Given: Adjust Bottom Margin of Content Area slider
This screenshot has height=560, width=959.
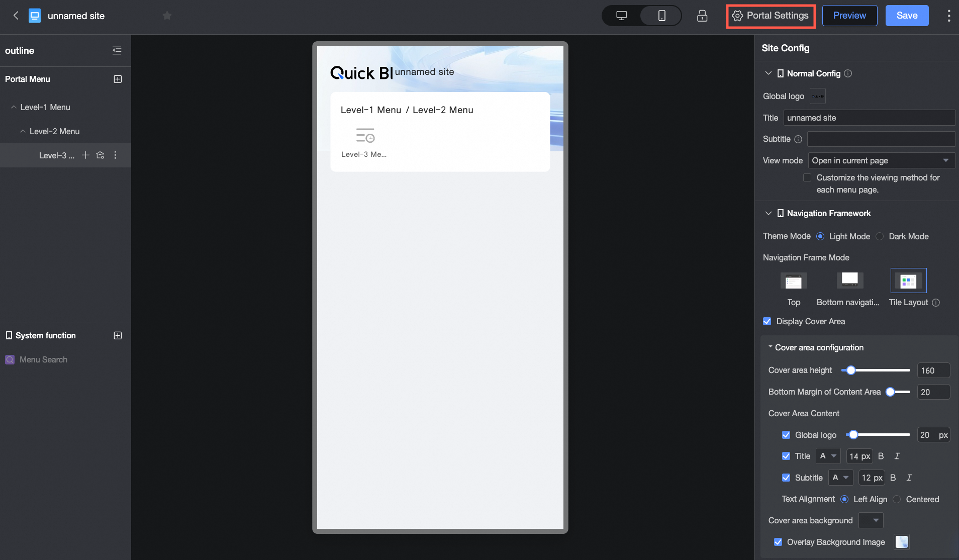Looking at the screenshot, I should pos(890,392).
